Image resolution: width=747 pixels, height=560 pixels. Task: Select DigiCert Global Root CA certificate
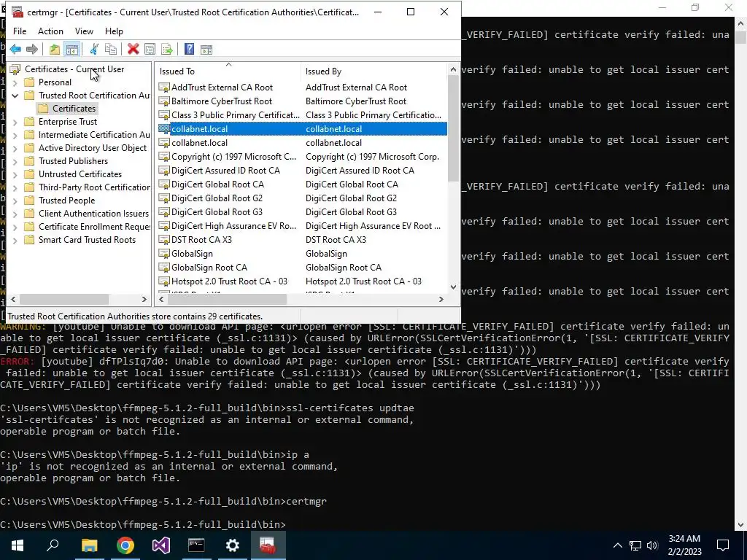303,184
